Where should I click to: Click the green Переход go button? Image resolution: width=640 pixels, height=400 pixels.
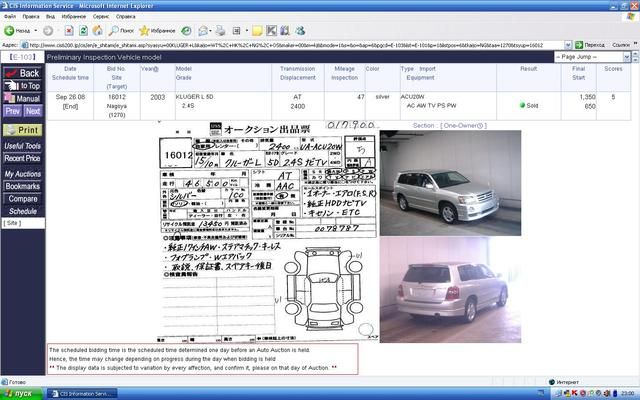coord(589,45)
